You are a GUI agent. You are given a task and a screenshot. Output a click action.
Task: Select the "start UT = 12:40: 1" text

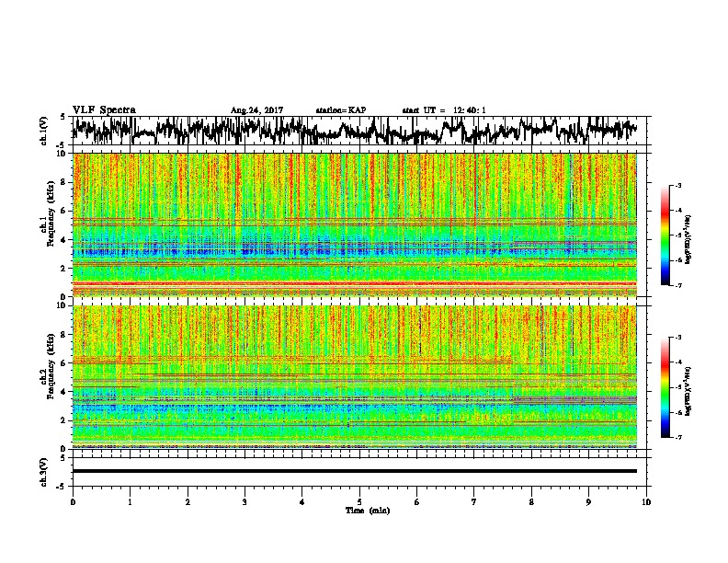[444, 110]
